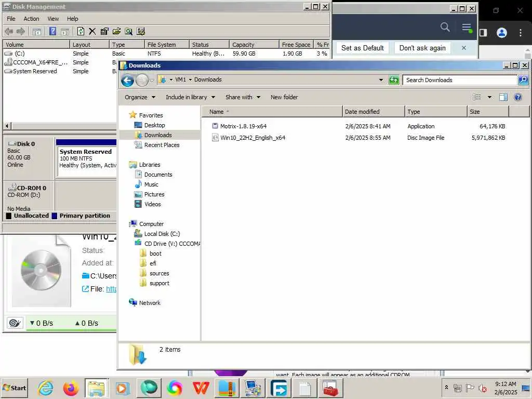Click New folder in Explorer toolbar
532x399 pixels.
284,97
